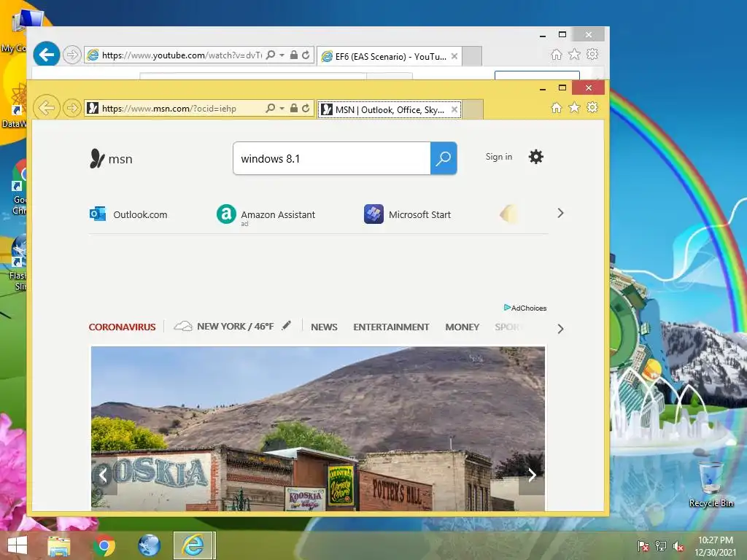Click the blue MSN search button
The width and height of the screenshot is (747, 560).
pos(444,158)
